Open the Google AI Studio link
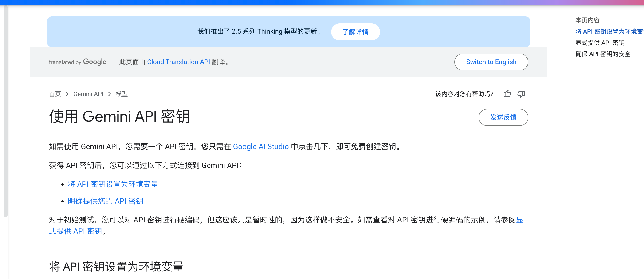 coord(261,146)
